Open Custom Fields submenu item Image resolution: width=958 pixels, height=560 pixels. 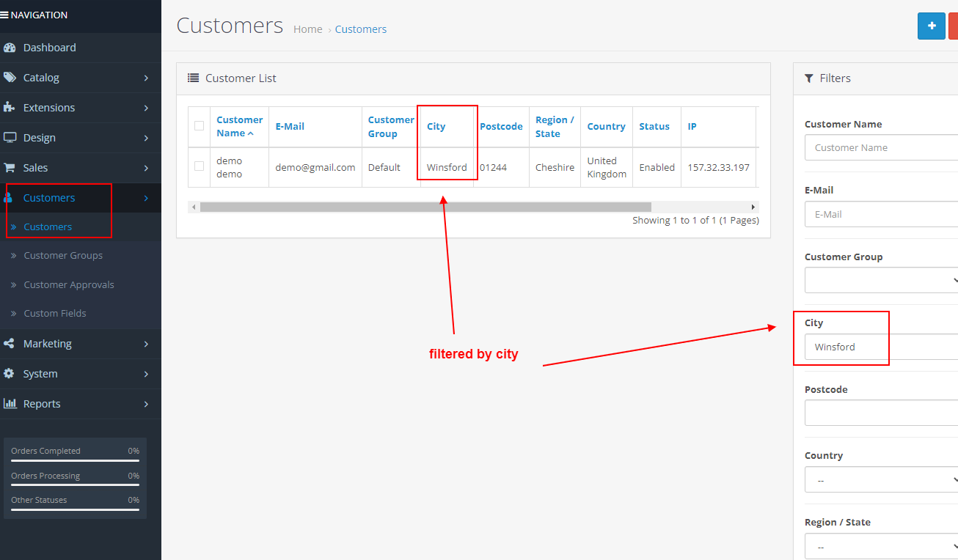pyautogui.click(x=55, y=314)
